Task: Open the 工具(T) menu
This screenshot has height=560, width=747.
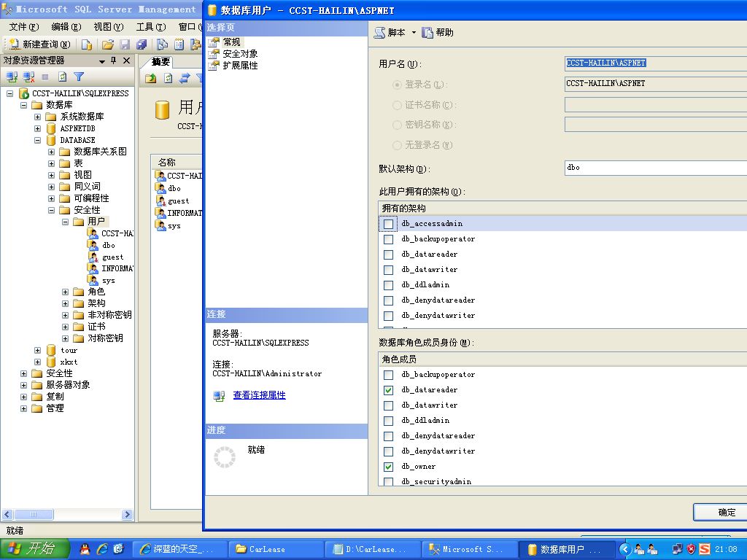Action: 151,27
